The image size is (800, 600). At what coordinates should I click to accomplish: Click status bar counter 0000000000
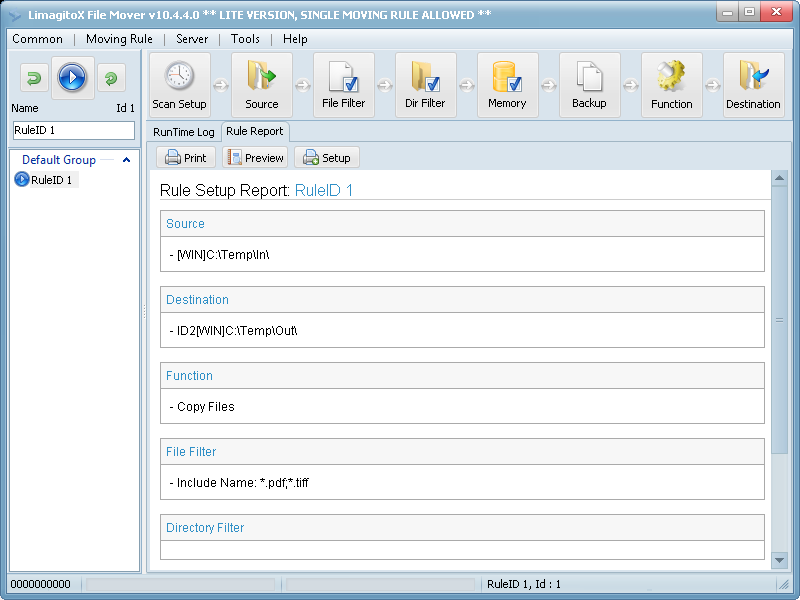coord(41,584)
